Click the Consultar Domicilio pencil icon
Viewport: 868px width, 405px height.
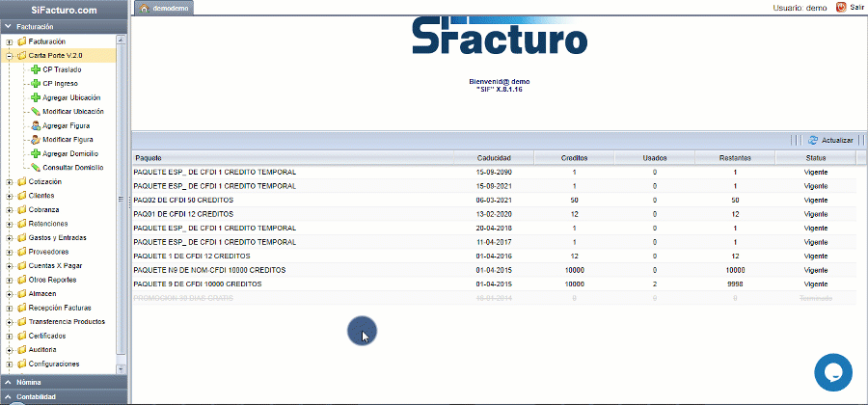36,167
